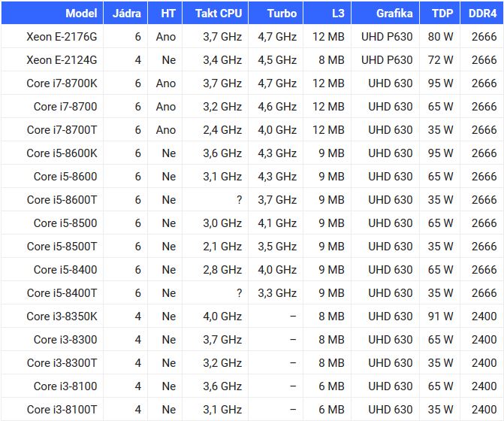The height and width of the screenshot is (421, 504).
Task: Click the 6 MB L3 of Core i3-8100T
Action: tap(331, 410)
